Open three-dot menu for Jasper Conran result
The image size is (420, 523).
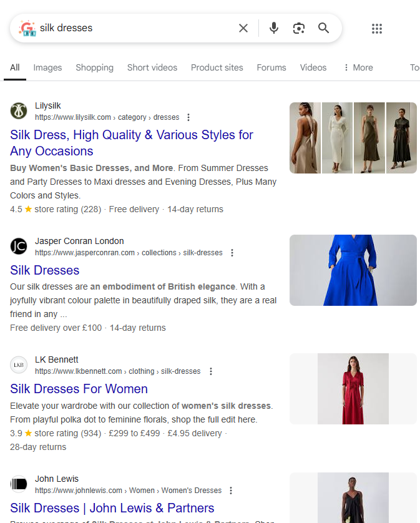click(232, 253)
